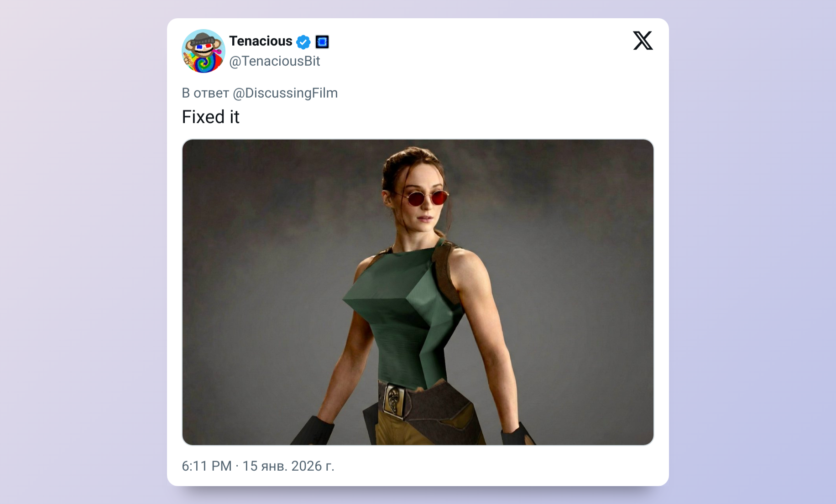Open the Tenacious profile avatar

[x=204, y=51]
